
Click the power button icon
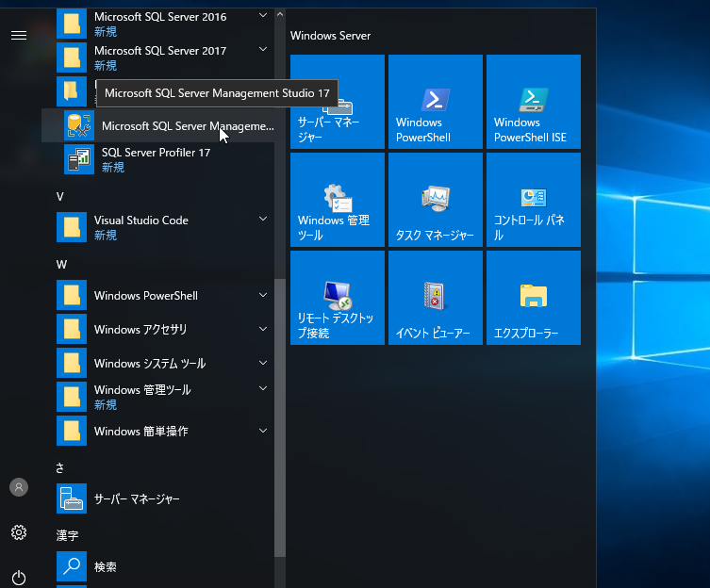tap(19, 577)
